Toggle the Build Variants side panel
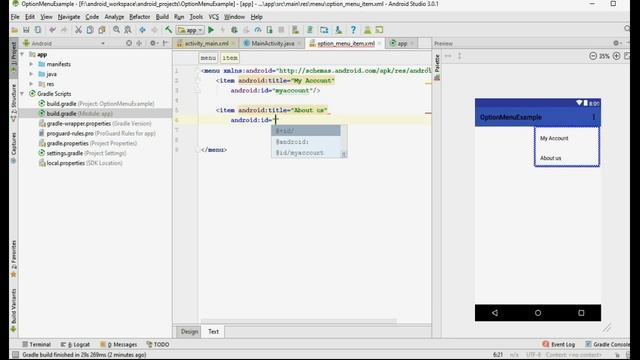Image resolution: width=640 pixels, height=360 pixels. tap(13, 310)
